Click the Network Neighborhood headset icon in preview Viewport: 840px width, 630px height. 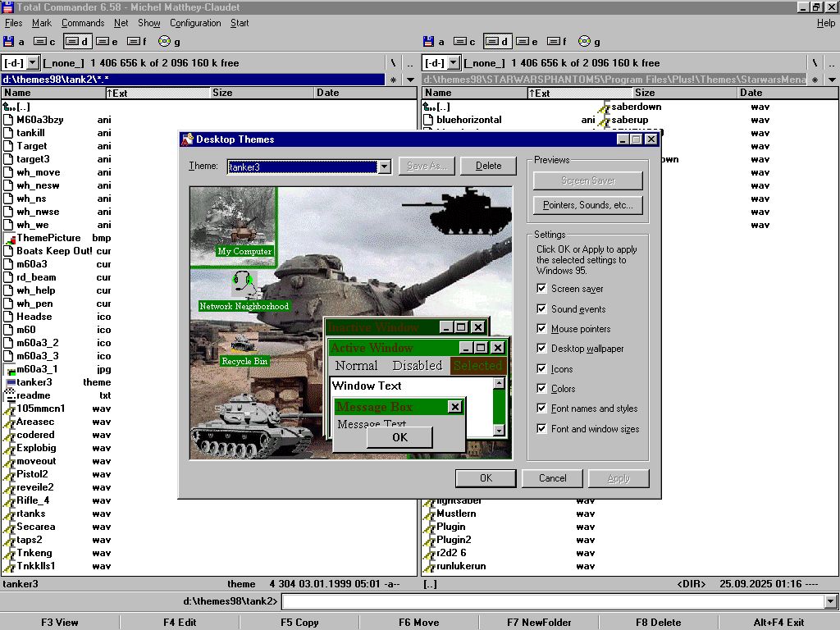(244, 283)
